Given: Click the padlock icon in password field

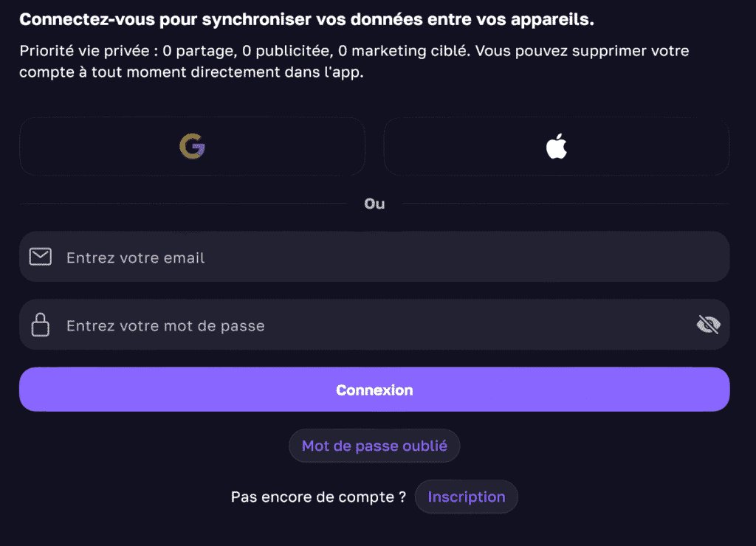Looking at the screenshot, I should 40,325.
